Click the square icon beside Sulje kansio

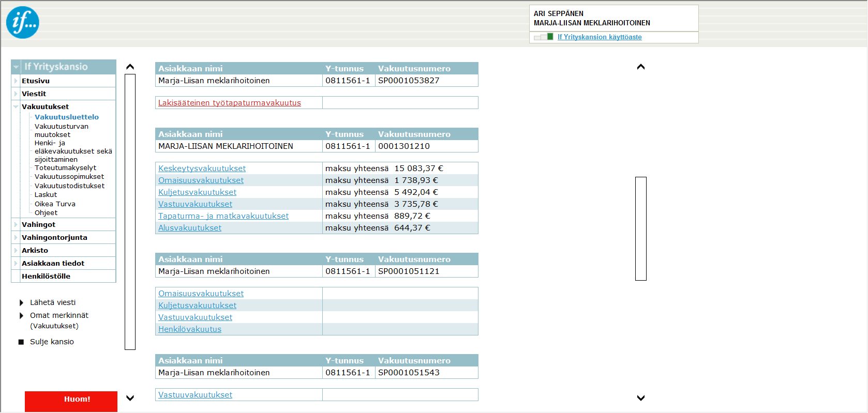(21, 342)
